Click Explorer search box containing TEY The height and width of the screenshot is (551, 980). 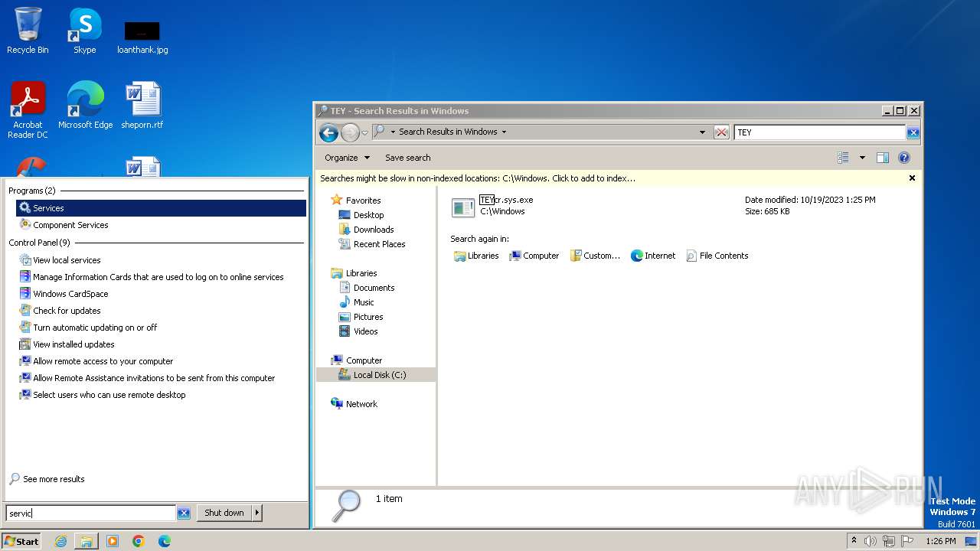point(819,132)
